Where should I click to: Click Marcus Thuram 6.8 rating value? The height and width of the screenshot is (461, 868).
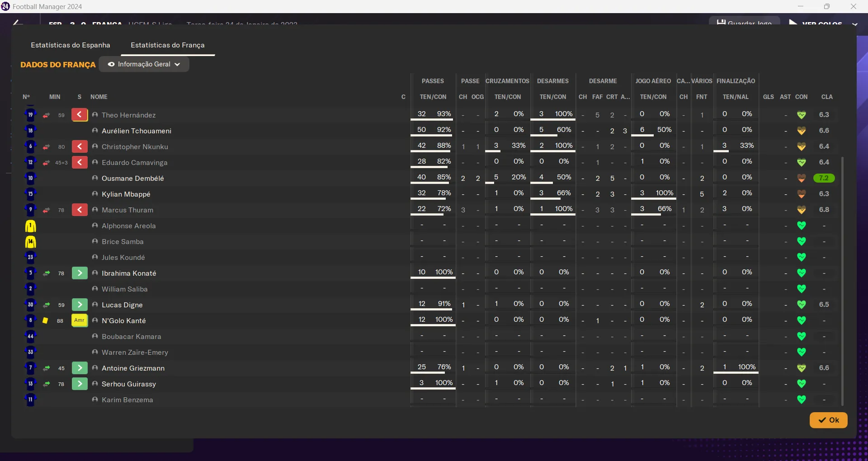click(x=824, y=210)
